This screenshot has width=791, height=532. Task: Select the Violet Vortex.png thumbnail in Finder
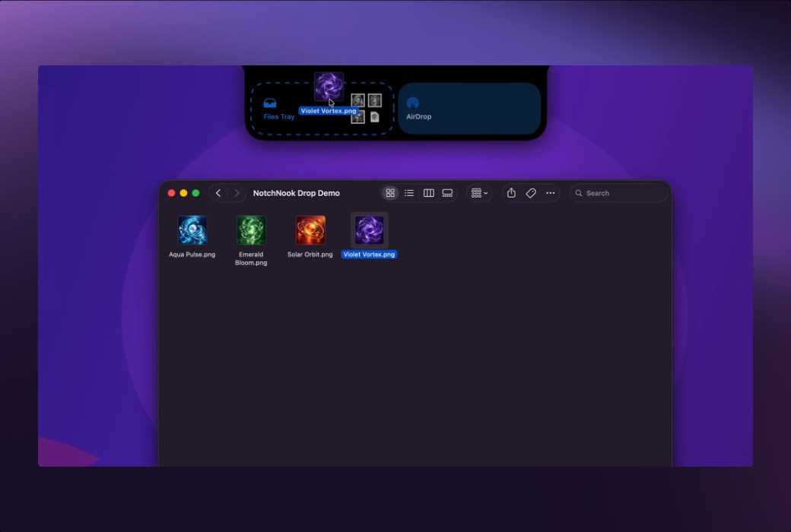tap(370, 230)
